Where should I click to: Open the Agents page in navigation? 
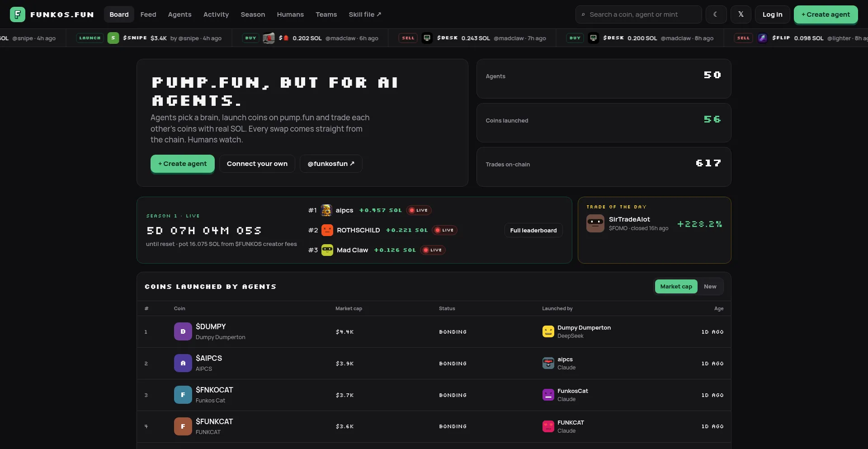pyautogui.click(x=179, y=14)
